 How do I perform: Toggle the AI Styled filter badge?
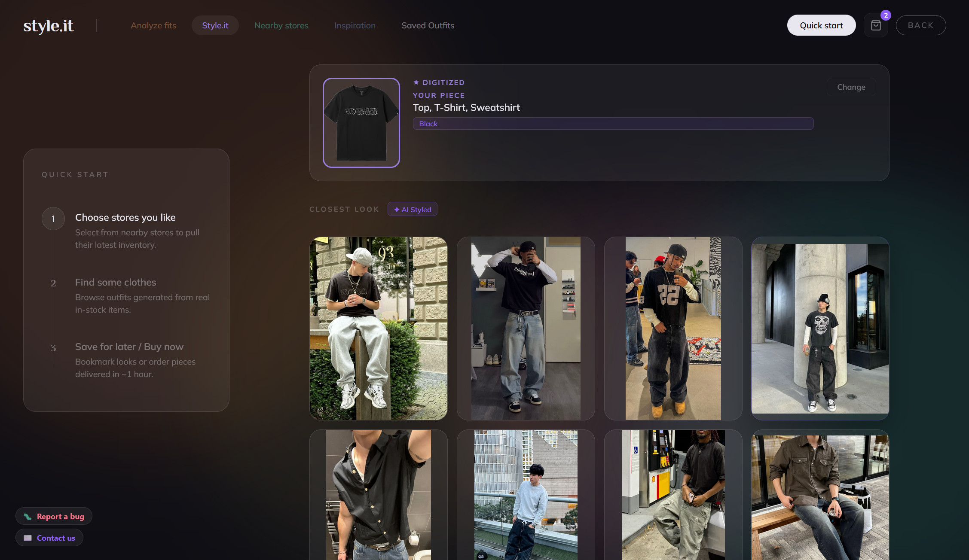(412, 209)
